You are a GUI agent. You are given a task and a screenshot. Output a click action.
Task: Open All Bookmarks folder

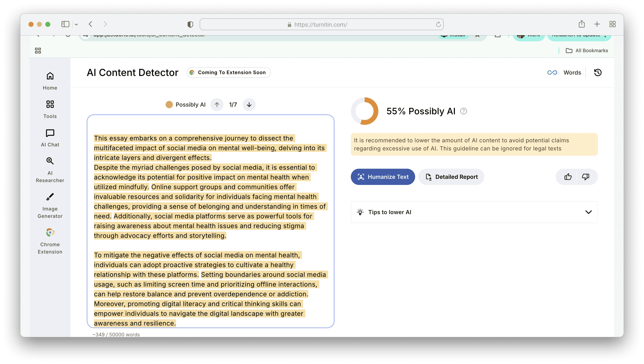point(587,51)
